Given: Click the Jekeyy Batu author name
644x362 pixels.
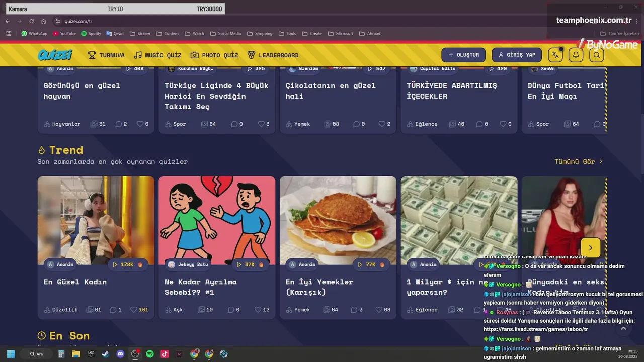Looking at the screenshot, I should click(x=193, y=264).
